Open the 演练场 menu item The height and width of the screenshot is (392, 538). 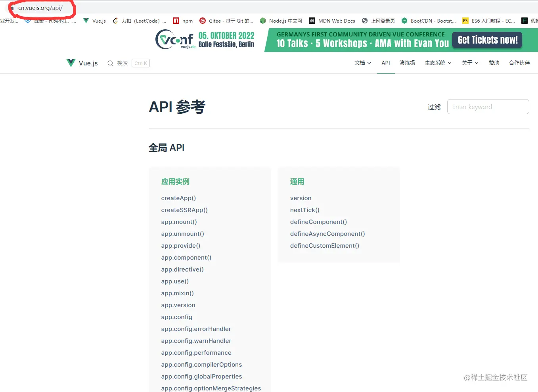(407, 63)
